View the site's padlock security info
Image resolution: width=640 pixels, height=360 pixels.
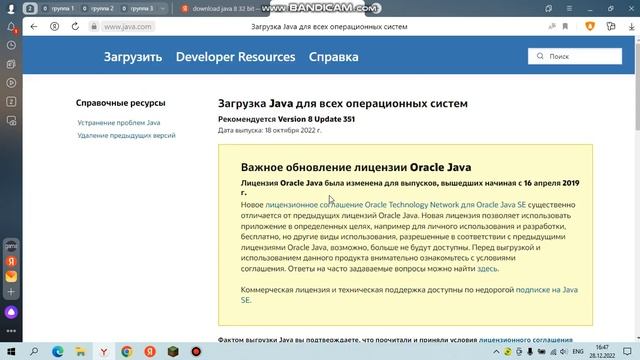[94, 27]
